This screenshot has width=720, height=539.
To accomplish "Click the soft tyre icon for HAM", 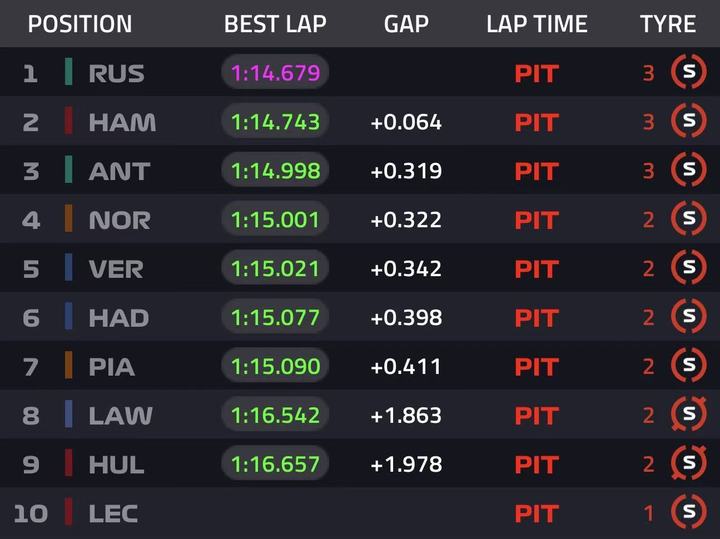I will 689,121.
